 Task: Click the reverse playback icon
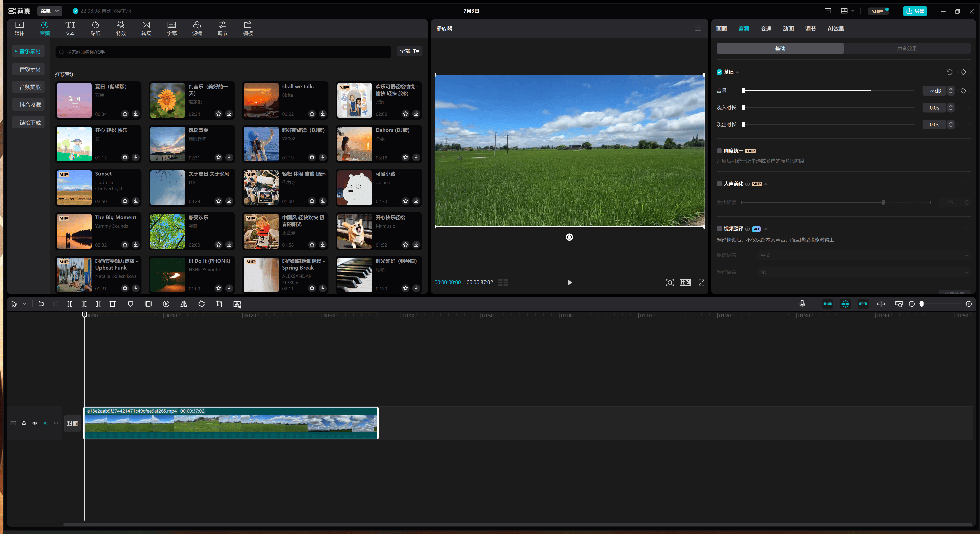(166, 304)
